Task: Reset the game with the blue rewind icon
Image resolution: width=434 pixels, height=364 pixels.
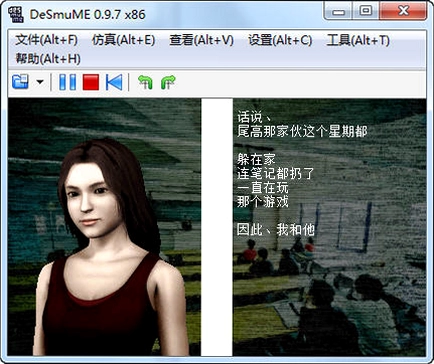Action: (114, 82)
